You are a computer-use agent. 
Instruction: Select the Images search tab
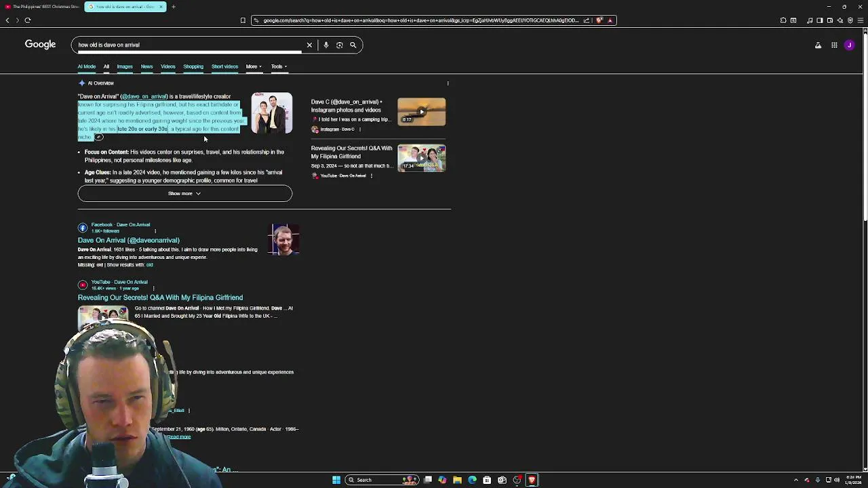(125, 66)
